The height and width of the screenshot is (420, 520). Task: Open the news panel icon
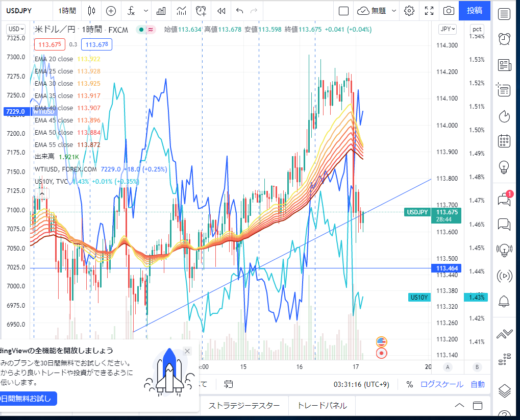[x=504, y=65]
